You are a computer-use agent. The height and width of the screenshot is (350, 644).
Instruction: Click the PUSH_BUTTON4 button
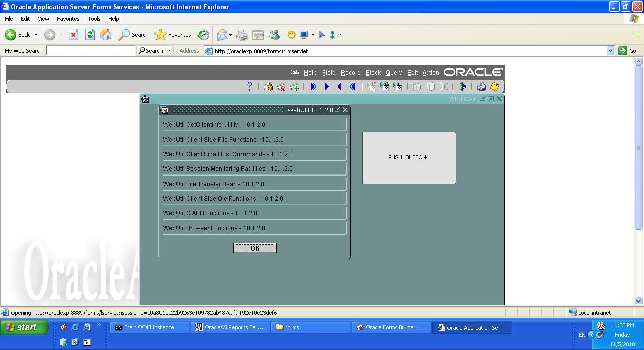click(409, 158)
